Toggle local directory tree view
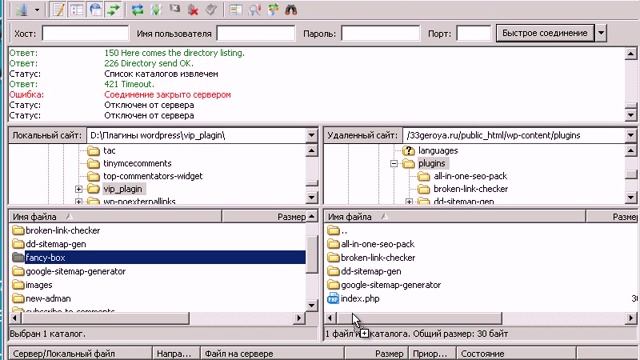The height and width of the screenshot is (360, 640). 77,10
